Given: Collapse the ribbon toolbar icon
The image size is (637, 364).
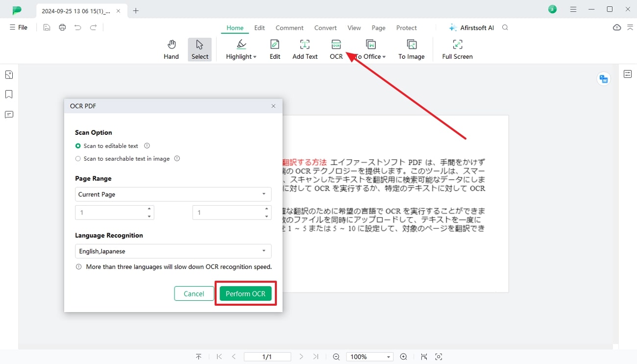Looking at the screenshot, I should (630, 27).
